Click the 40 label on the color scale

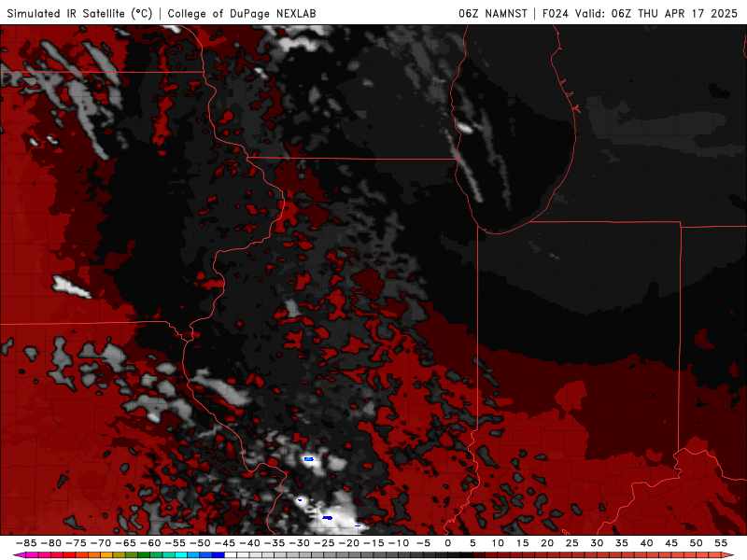[x=646, y=543]
